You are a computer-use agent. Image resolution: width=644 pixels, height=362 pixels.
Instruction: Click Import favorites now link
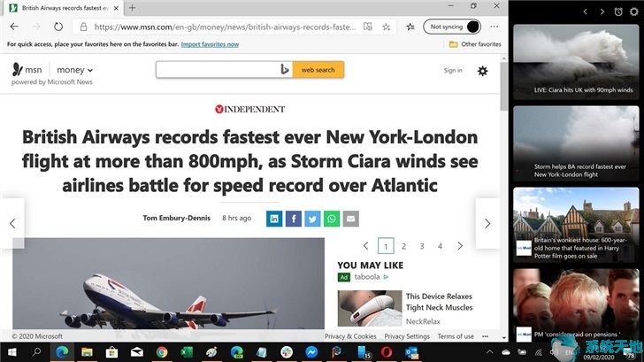coord(210,44)
